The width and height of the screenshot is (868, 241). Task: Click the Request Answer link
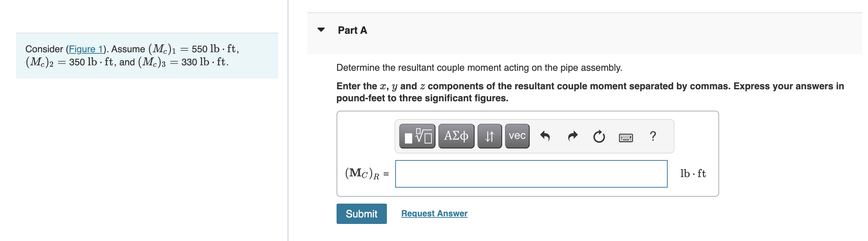click(x=434, y=213)
